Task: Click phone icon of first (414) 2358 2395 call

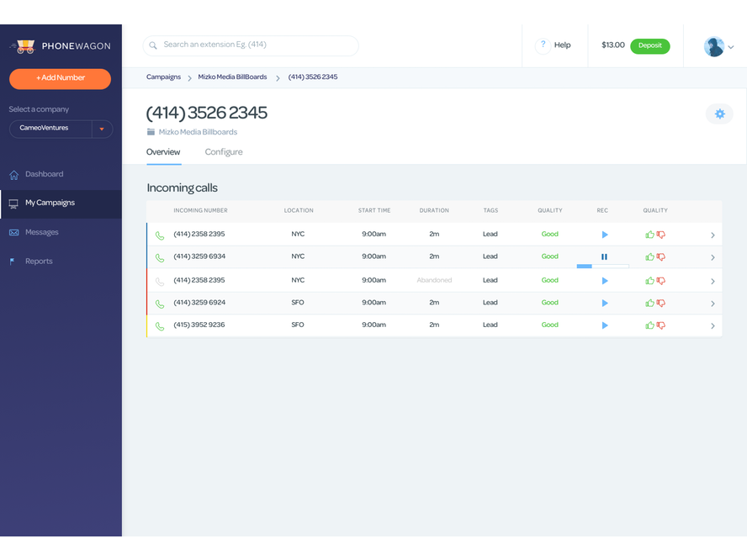Action: [160, 235]
